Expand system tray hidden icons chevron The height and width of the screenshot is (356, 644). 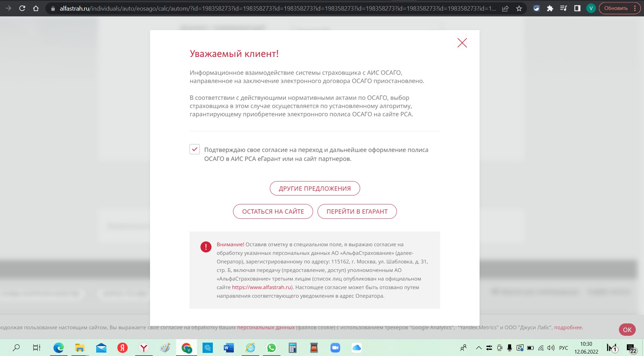(x=479, y=348)
